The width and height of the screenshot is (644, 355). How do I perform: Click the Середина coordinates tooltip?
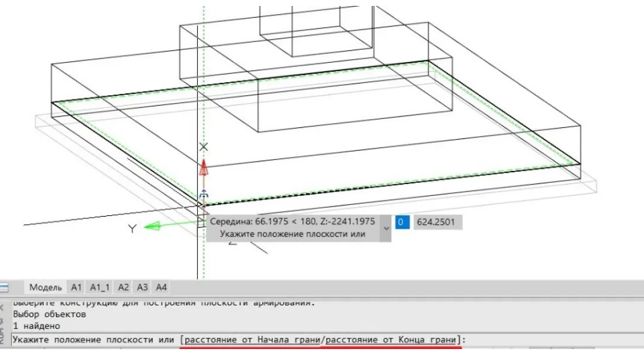[292, 222]
